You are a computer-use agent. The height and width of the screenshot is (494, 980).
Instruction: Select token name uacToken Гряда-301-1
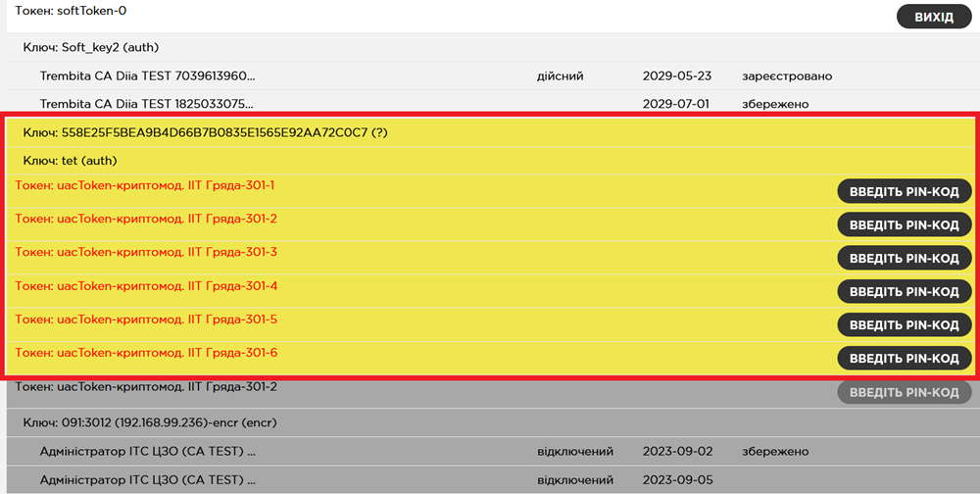145,186
